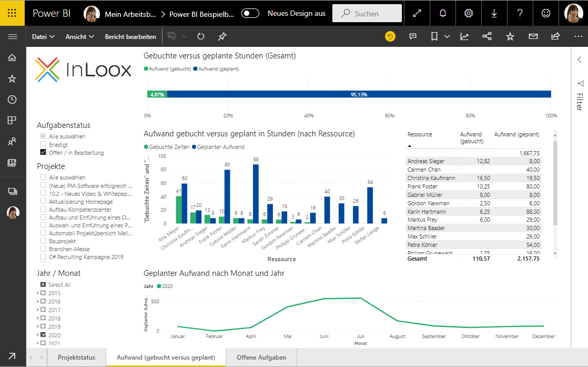The width and height of the screenshot is (588, 367).
Task: Click the feedback smiley icon
Action: coord(546,13)
